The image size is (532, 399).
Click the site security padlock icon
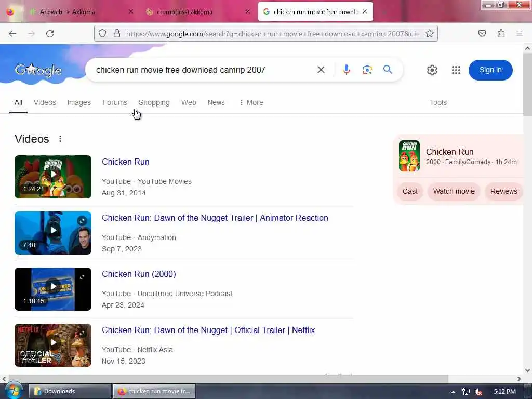117,34
